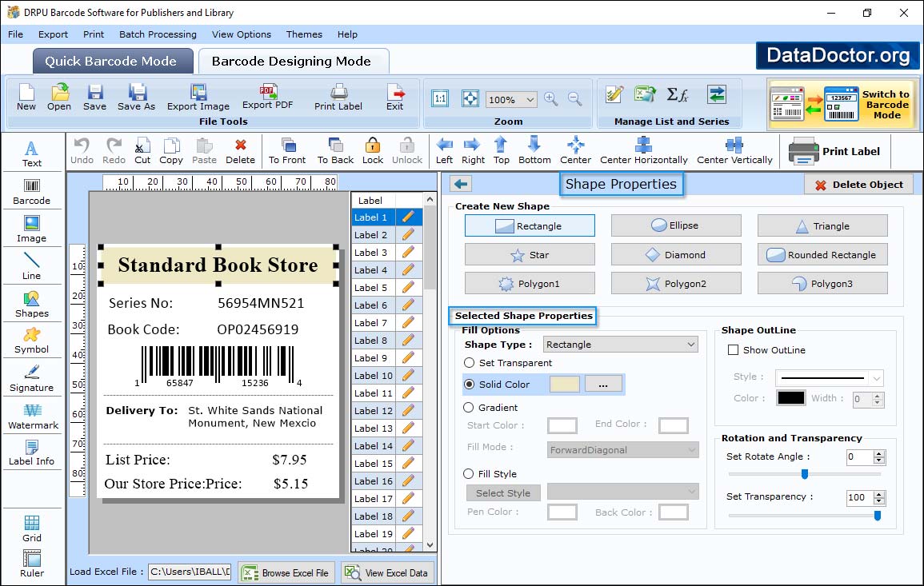Decrease the Set Transparency value
This screenshot has width=924, height=586.
click(879, 501)
